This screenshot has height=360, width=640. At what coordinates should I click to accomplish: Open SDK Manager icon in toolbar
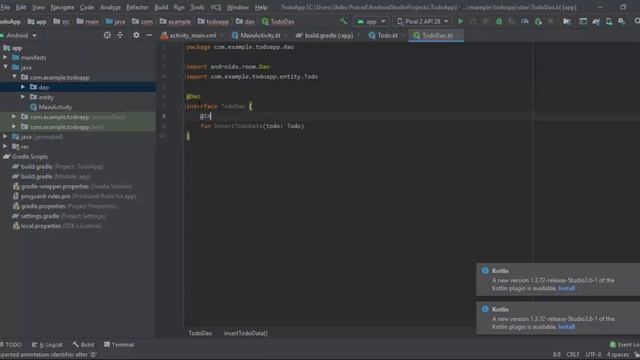(x=622, y=21)
